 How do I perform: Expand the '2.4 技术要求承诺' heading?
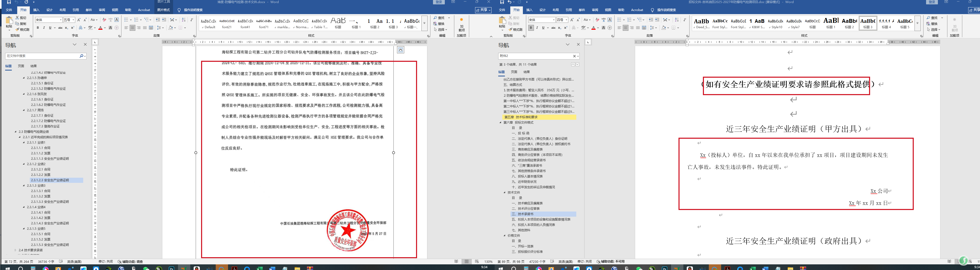tap(16, 250)
